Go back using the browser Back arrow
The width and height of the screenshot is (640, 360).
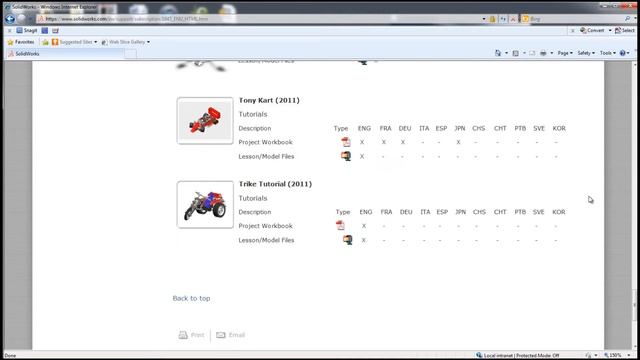tap(10, 19)
